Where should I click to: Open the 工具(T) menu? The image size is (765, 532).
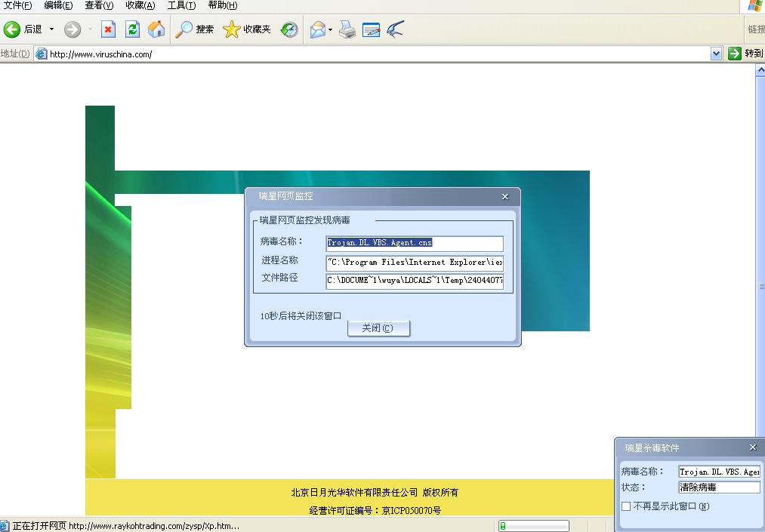[181, 5]
